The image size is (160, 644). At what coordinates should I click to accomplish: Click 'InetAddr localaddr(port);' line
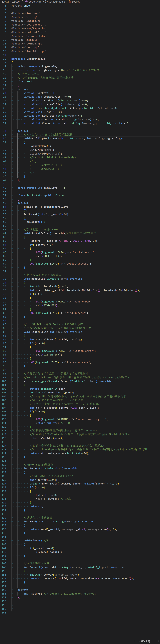(x=49, y=287)
